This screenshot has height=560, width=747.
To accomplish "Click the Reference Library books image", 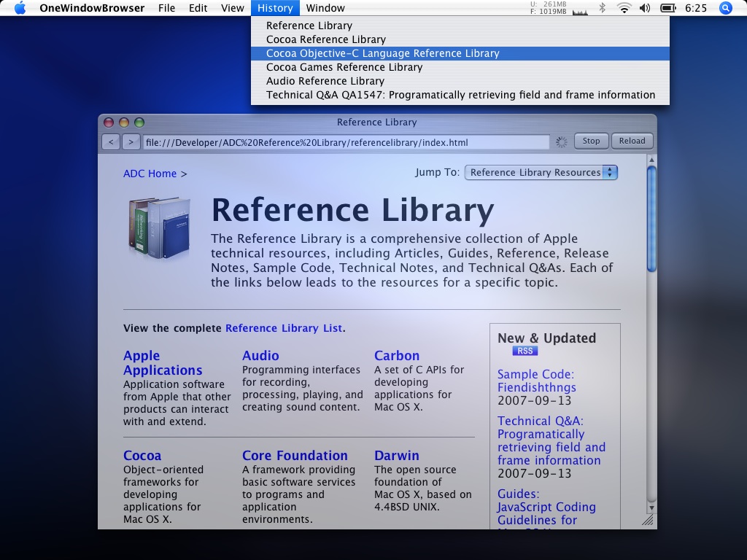I will coord(159,228).
